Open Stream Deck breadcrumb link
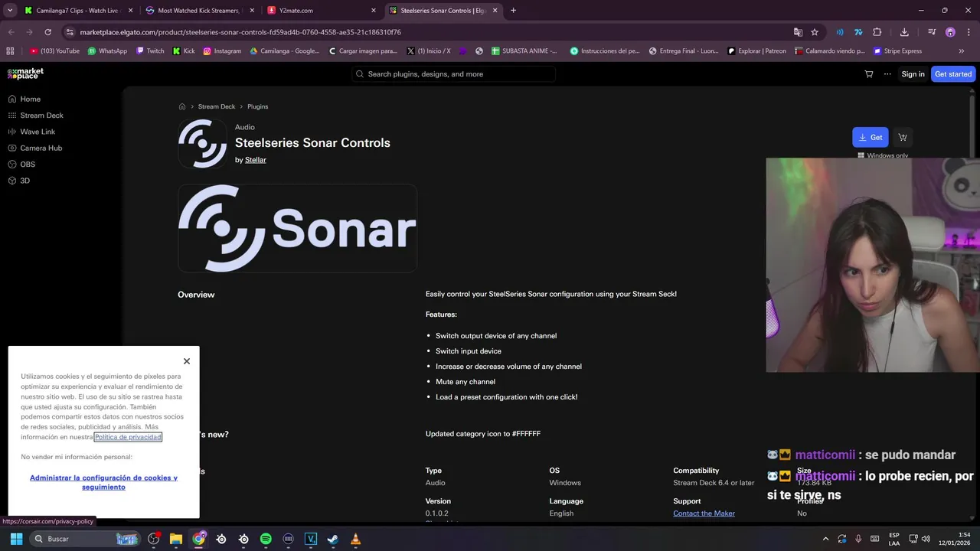Screen dimensions: 980x551 217,106
